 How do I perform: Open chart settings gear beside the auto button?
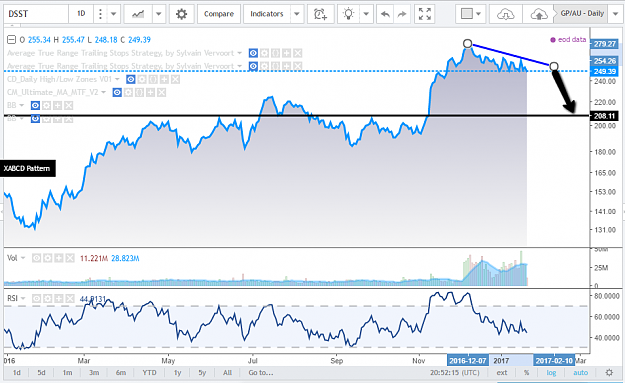[x=609, y=373]
